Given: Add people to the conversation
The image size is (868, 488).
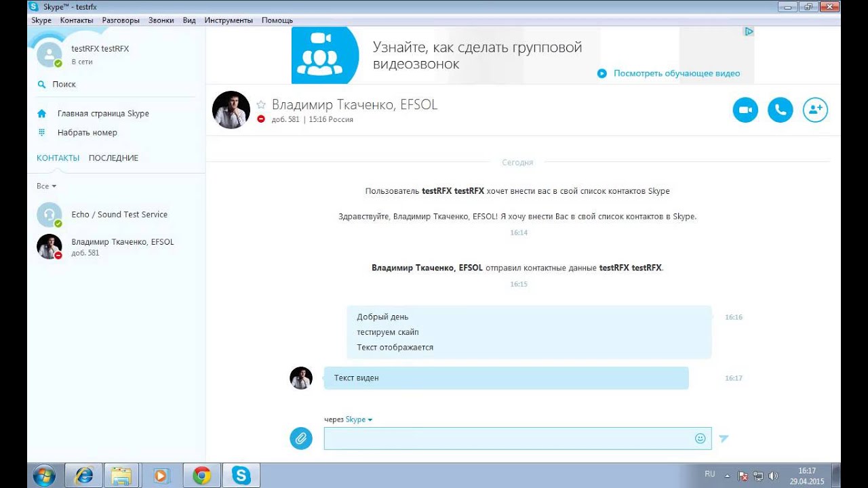Looking at the screenshot, I should (815, 110).
